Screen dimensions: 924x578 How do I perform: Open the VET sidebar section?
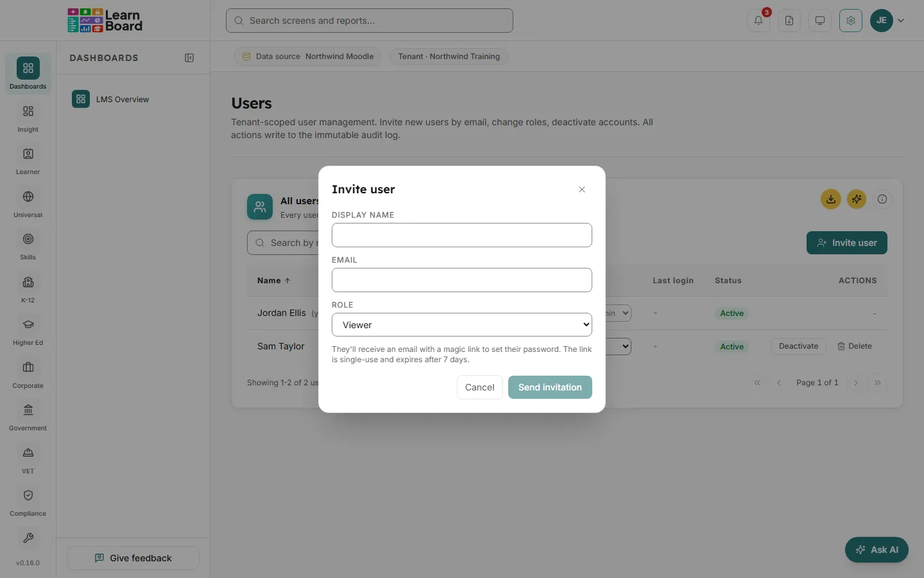click(28, 460)
